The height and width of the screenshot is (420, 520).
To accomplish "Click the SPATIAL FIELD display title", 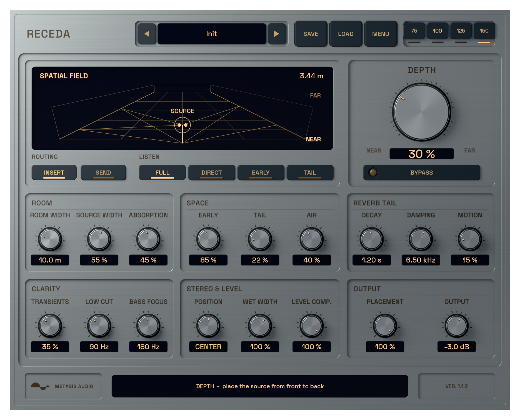I will pyautogui.click(x=64, y=76).
